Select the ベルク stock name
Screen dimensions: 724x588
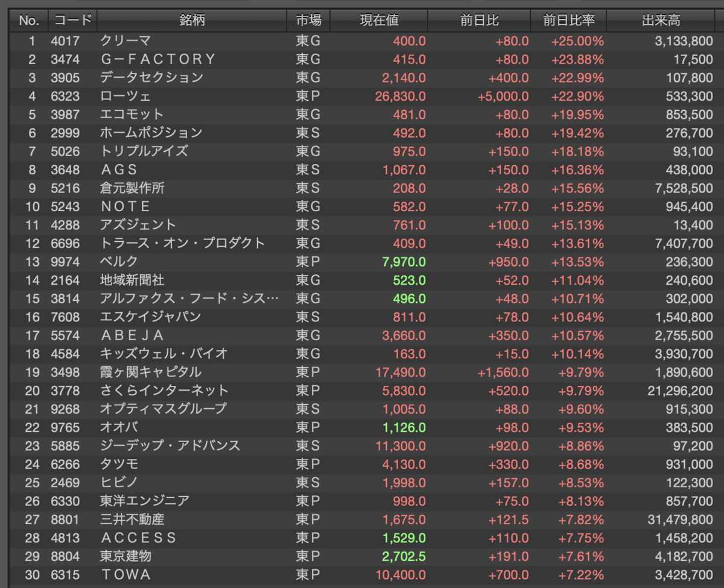tap(119, 262)
